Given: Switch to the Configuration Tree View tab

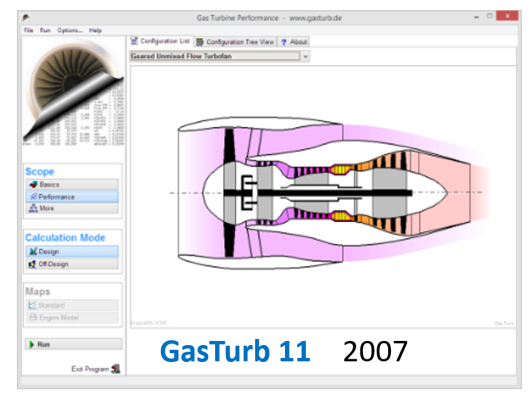Looking at the screenshot, I should click(x=235, y=42).
